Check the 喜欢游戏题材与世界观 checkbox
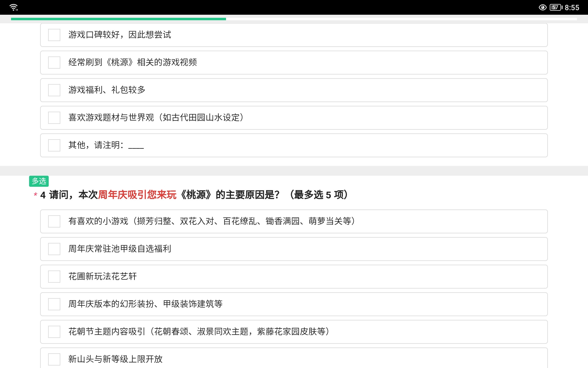The height and width of the screenshot is (368, 588). pos(54,118)
